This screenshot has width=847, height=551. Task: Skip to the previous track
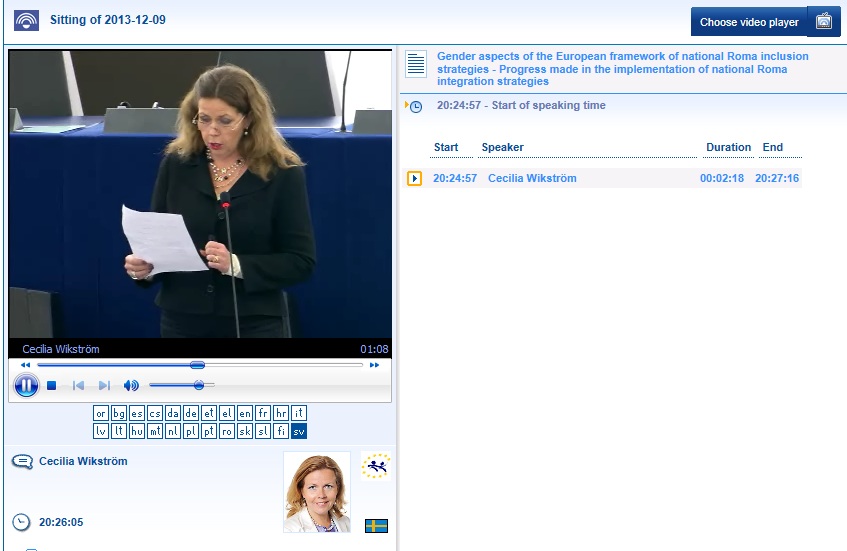78,386
